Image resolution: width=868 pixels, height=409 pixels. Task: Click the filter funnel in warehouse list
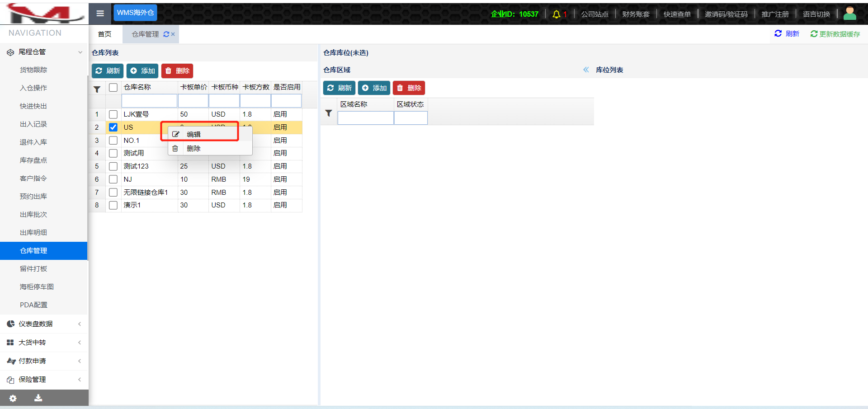(97, 89)
